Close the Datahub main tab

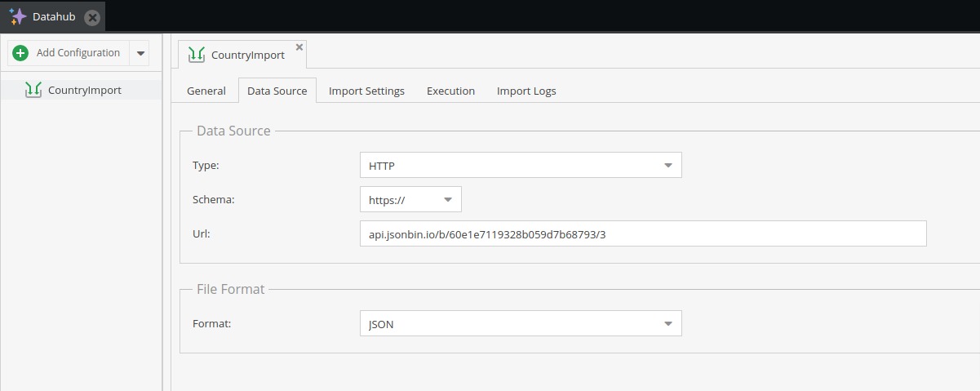93,17
